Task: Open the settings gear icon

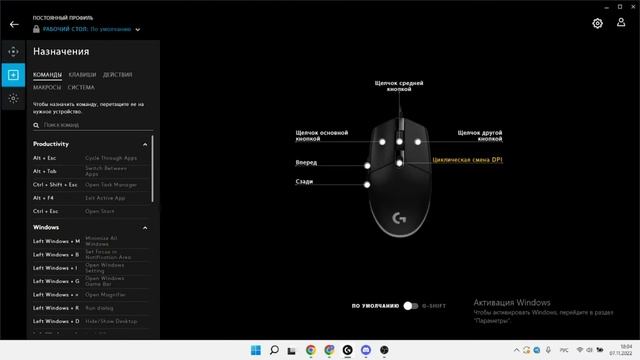Action: [597, 23]
